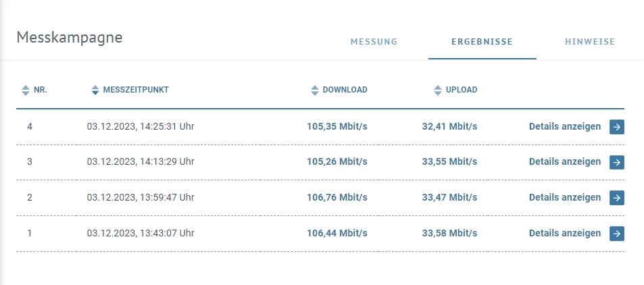Sort table by Upload header label
Viewport: 644px width, 285px height.
462,90
